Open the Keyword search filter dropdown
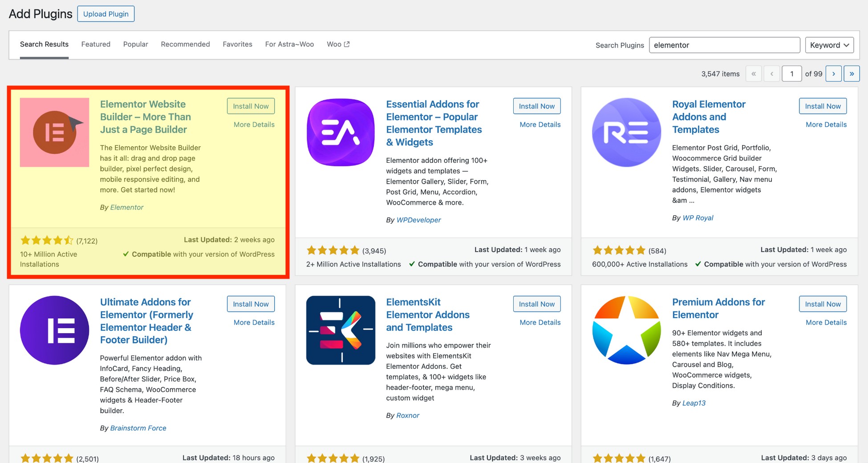Screen dimensions: 868x463 (x=829, y=45)
